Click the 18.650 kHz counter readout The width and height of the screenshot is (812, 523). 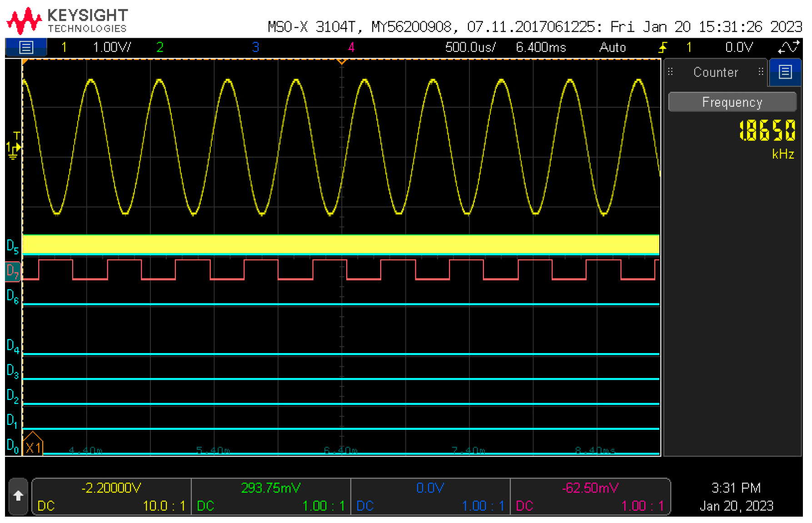coord(767,130)
